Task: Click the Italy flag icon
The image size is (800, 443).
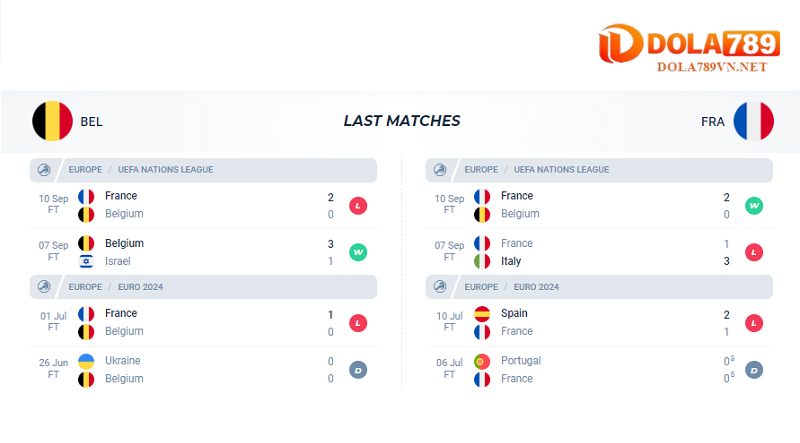Action: coord(483,261)
